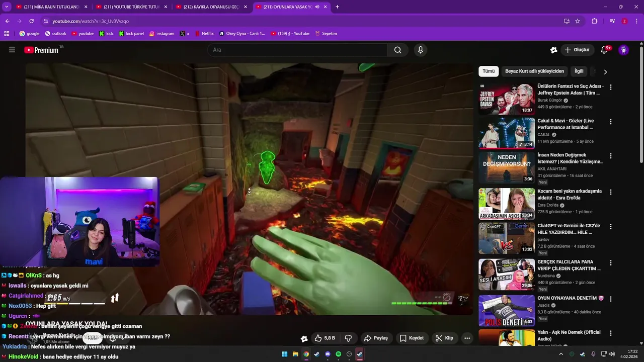Open Cakal & Mavi Gözler thumbnail
The height and width of the screenshot is (362, 644).
click(x=507, y=133)
